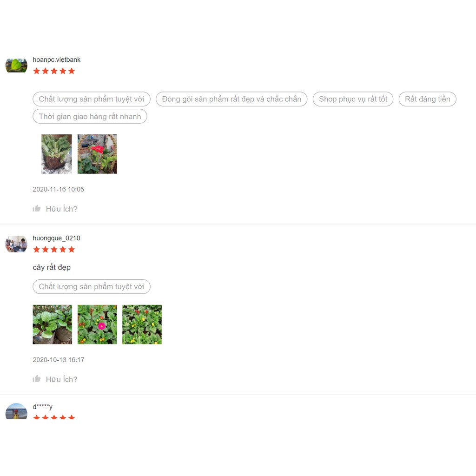Open d*****y username link
This screenshot has width=476, height=476.
42,406
